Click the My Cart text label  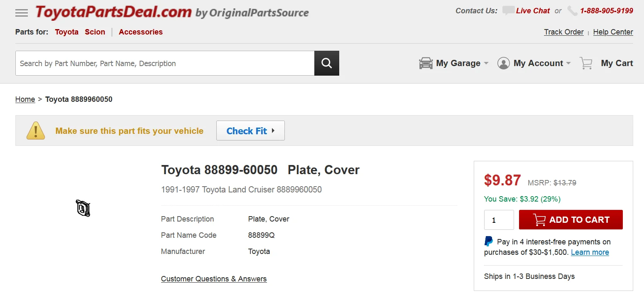[617, 63]
